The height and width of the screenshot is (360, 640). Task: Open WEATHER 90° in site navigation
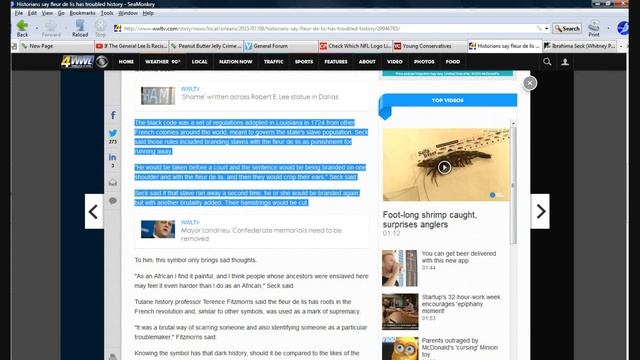pos(162,62)
